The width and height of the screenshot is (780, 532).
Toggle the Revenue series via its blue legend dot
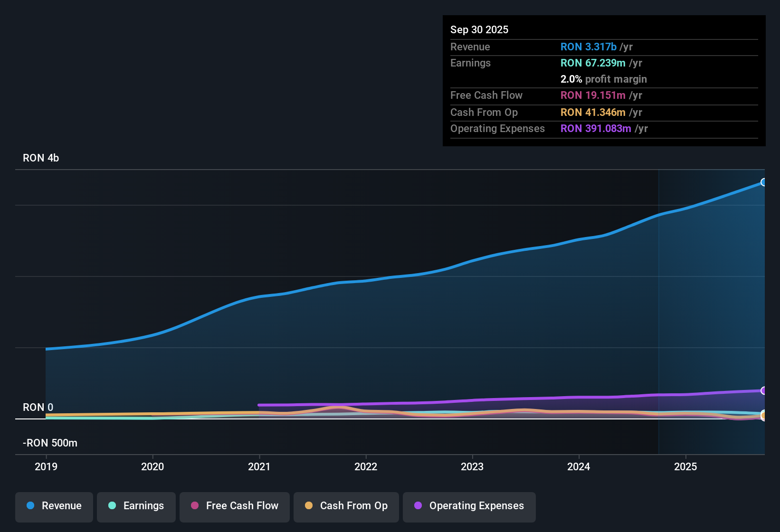pos(30,506)
